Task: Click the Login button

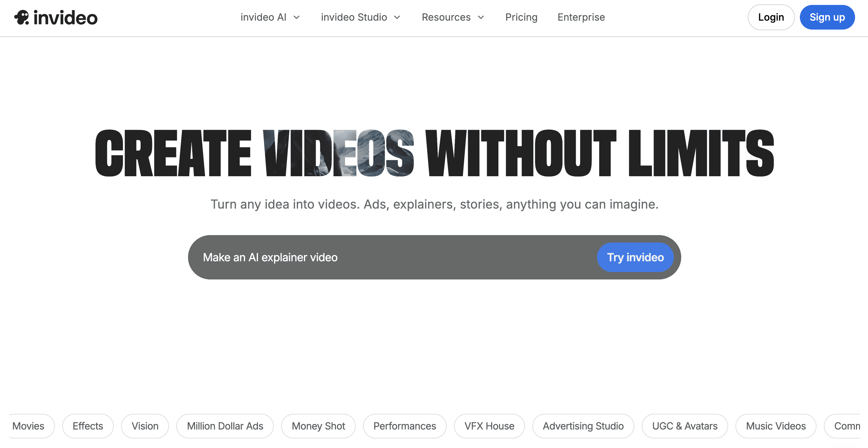Action: [x=771, y=17]
